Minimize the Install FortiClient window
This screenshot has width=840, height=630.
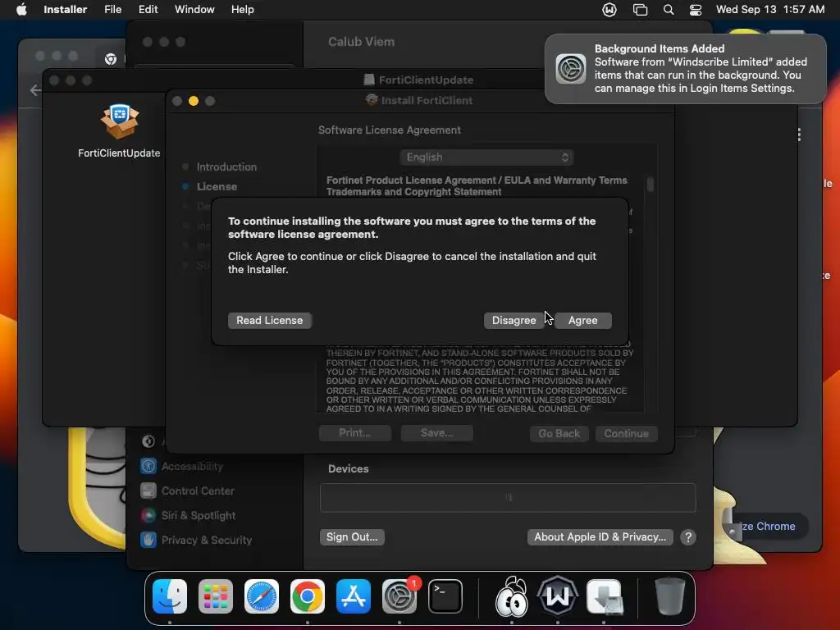(x=194, y=101)
